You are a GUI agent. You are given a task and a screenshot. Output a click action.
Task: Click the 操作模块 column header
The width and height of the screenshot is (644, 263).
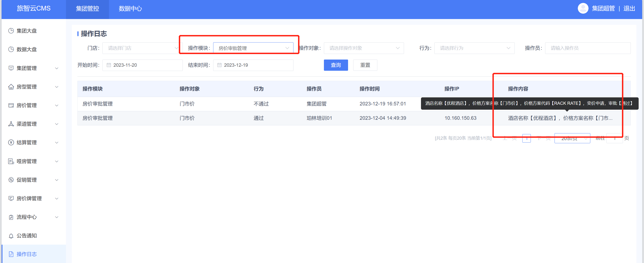[x=93, y=89]
